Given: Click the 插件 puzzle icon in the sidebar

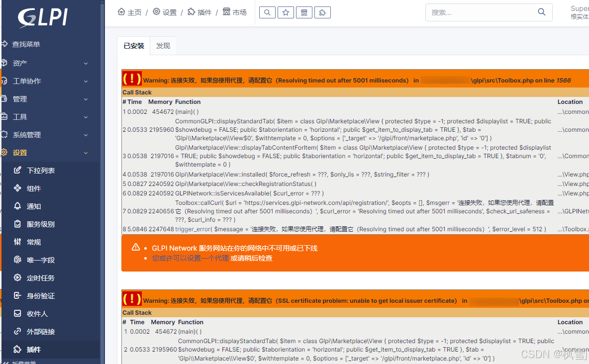Looking at the screenshot, I should coord(17,350).
